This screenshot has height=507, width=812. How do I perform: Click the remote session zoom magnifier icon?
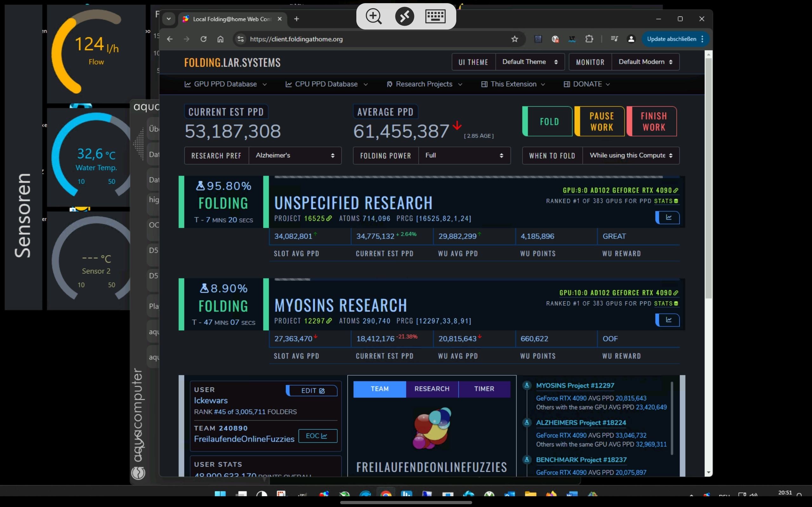pyautogui.click(x=373, y=16)
